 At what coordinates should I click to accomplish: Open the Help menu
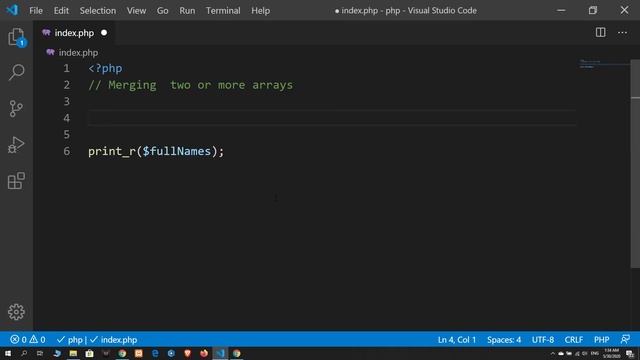point(260,11)
